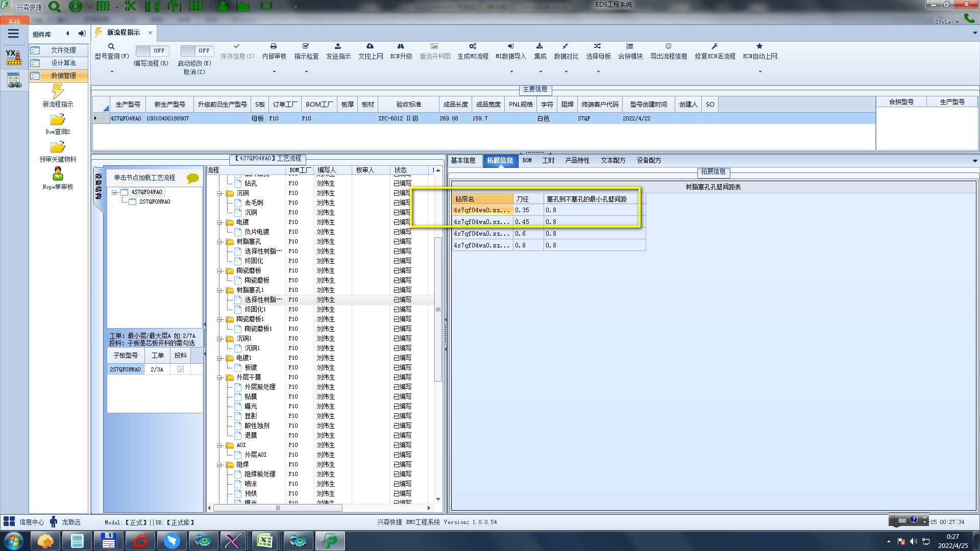The width and height of the screenshot is (980, 551).
Task: Collapse the 4STQF04WA0 structure tree node
Action: coord(115,192)
